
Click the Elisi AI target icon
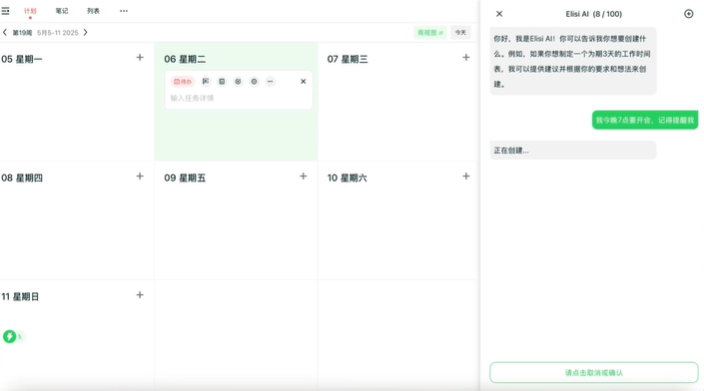pos(689,14)
